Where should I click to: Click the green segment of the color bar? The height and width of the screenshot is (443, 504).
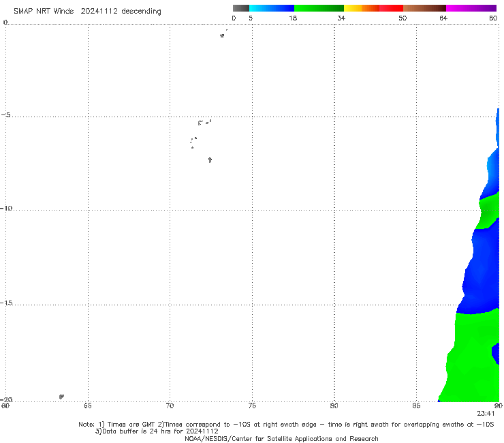coord(319,8)
